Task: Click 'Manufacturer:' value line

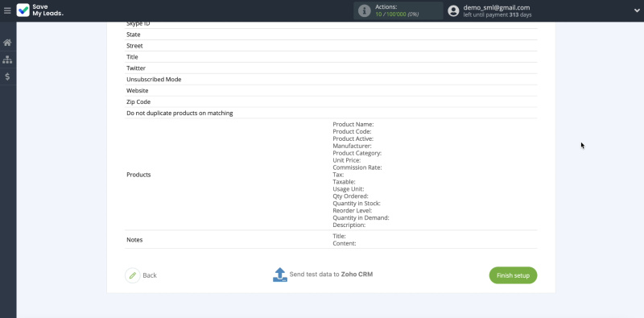Action: pos(352,146)
